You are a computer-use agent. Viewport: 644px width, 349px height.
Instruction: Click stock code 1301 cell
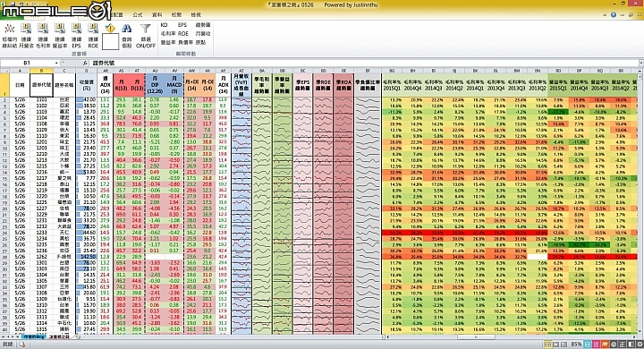41,263
